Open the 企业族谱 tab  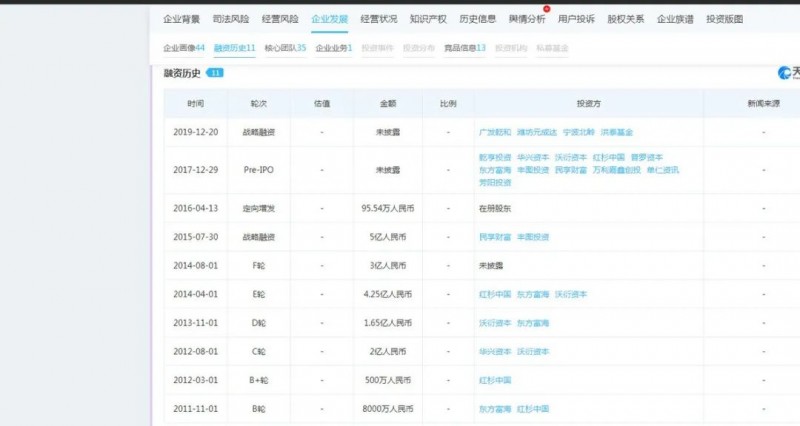(675, 19)
